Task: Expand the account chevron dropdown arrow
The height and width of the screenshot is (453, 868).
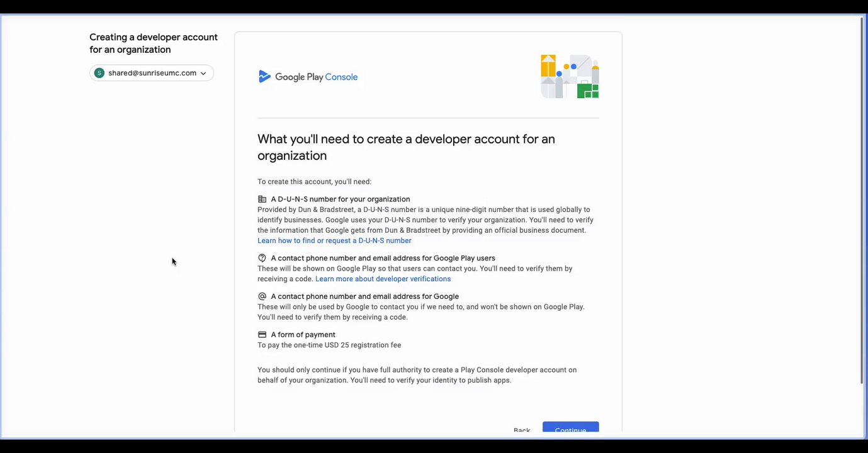Action: click(203, 74)
